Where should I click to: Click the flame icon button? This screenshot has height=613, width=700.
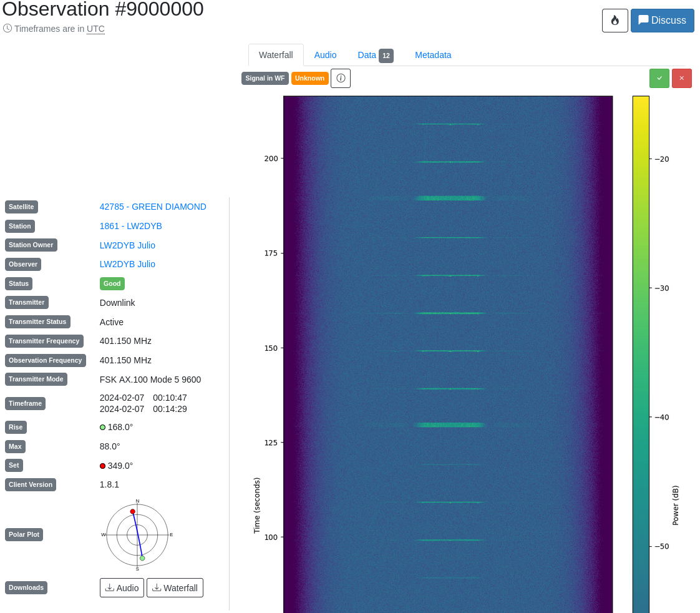coord(615,20)
